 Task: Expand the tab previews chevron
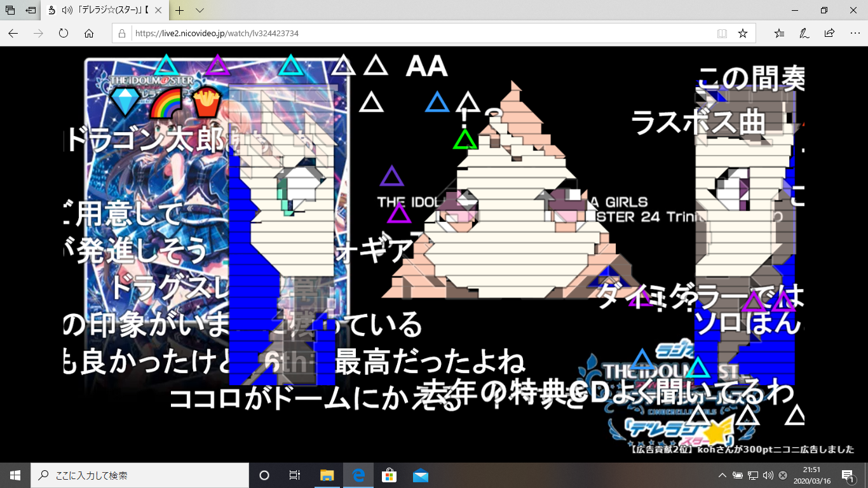coord(200,10)
